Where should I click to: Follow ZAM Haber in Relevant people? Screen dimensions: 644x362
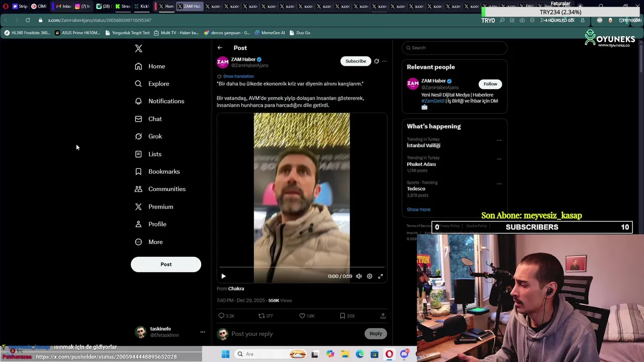click(490, 84)
